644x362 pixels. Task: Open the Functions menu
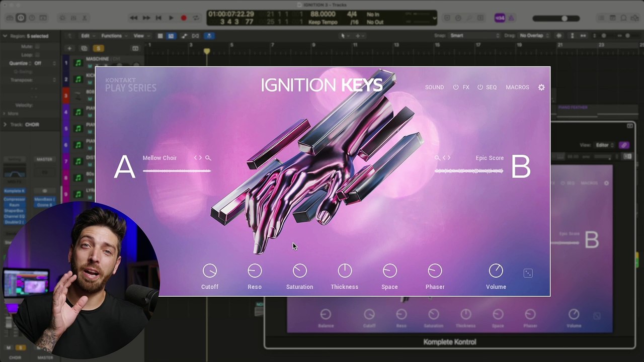pos(113,36)
